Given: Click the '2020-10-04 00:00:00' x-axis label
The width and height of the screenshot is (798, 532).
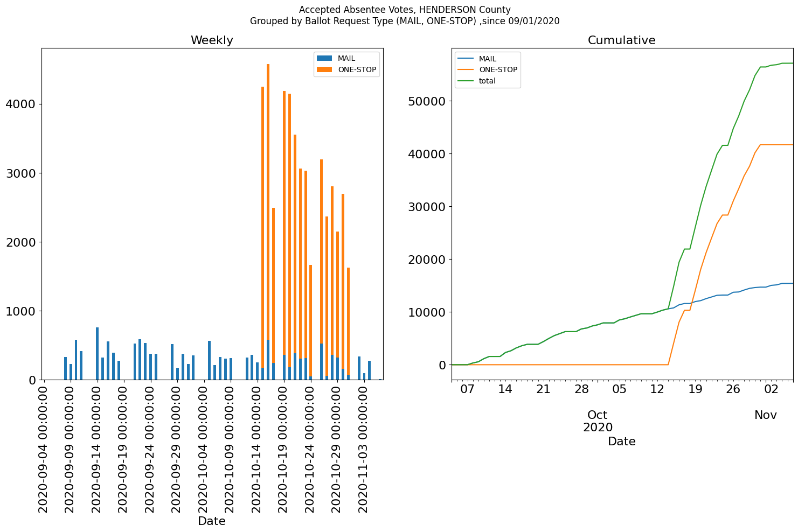Looking at the screenshot, I should (204, 448).
